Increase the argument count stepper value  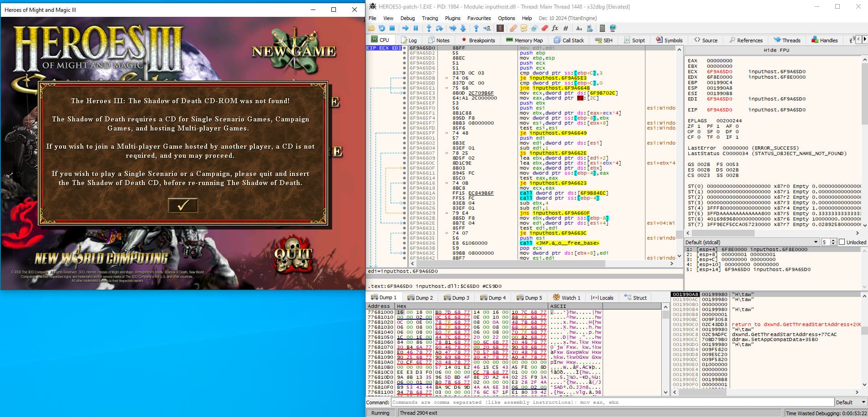(833, 240)
